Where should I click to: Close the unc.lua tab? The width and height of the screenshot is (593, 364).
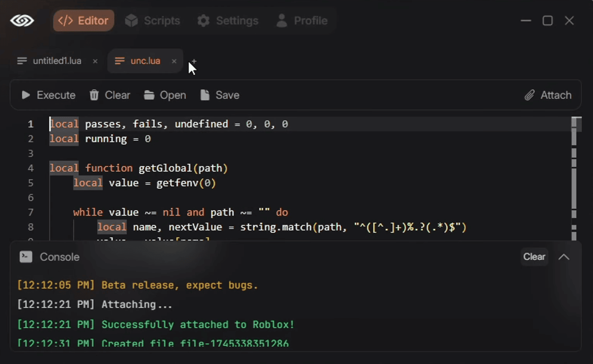click(174, 61)
